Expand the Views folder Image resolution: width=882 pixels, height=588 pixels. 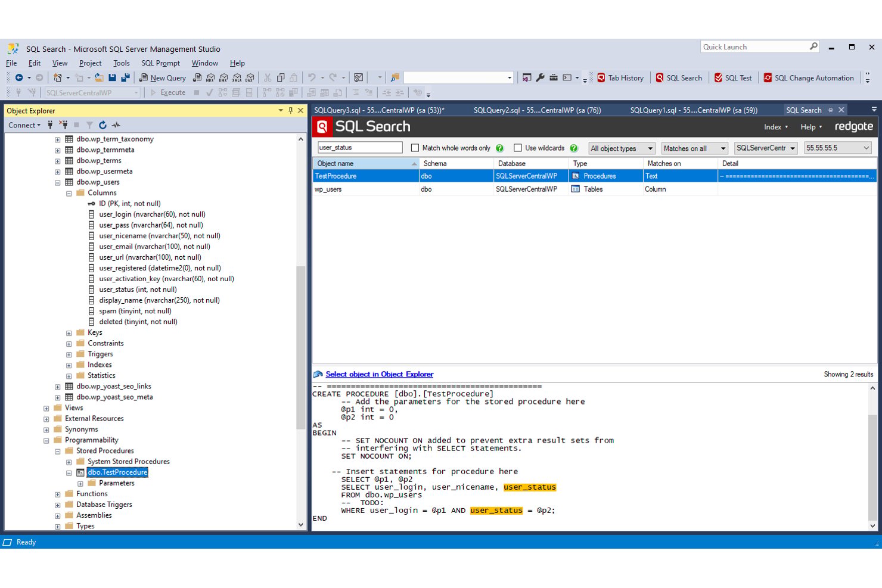(x=46, y=408)
